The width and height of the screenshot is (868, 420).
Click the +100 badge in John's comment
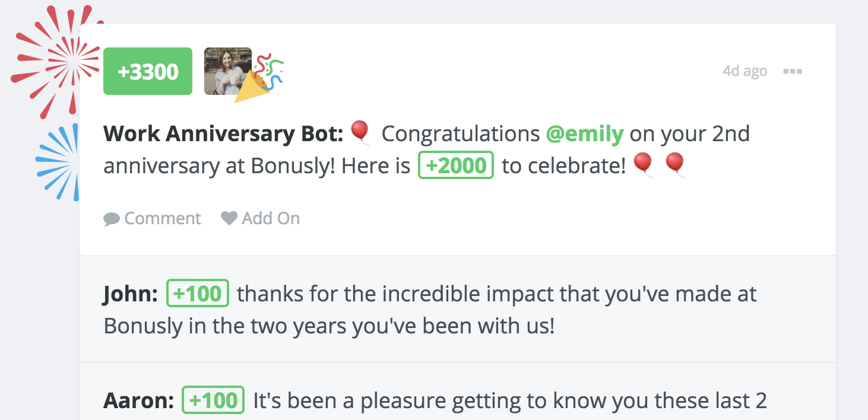[198, 294]
